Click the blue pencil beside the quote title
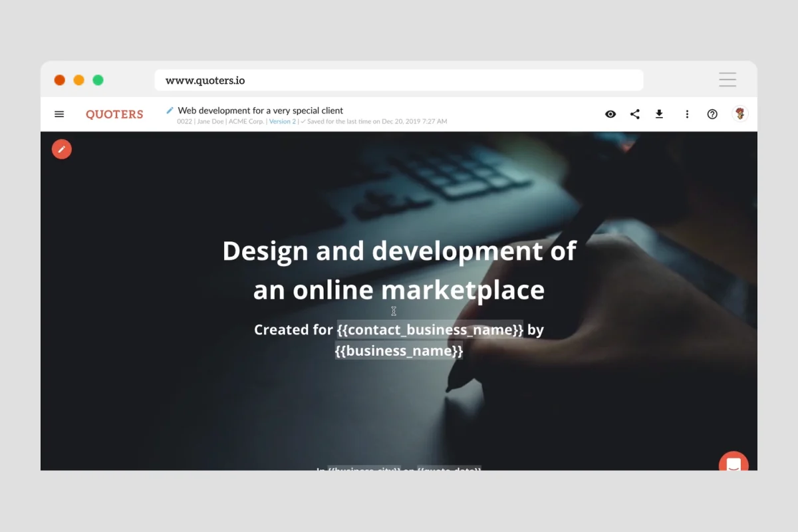 (170, 110)
